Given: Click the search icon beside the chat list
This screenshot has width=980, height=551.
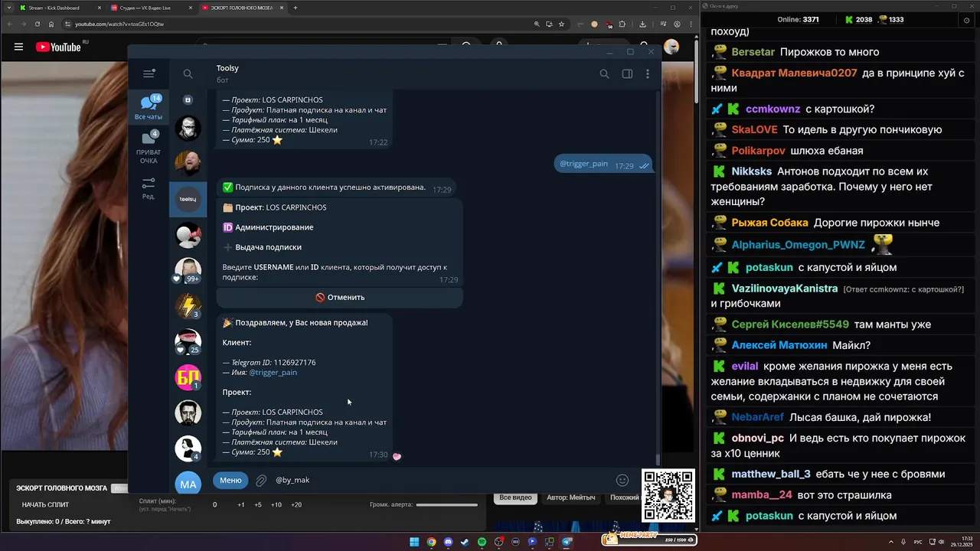Looking at the screenshot, I should pos(188,73).
